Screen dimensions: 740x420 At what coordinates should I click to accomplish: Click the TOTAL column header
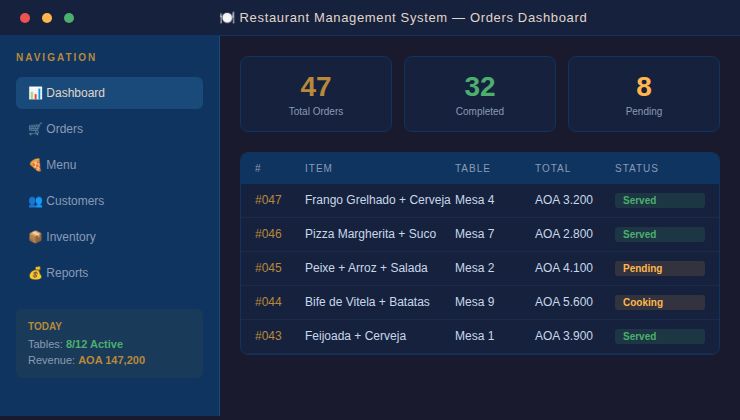553,168
